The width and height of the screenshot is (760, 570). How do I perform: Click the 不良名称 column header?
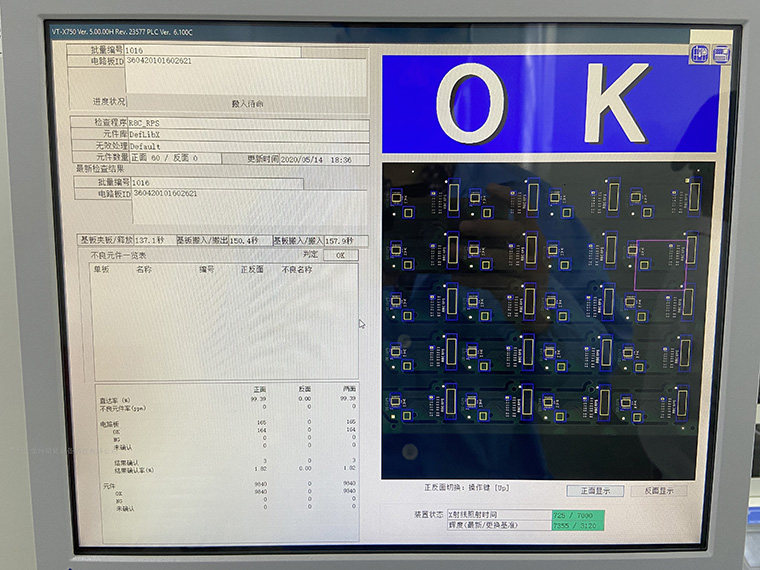pyautogui.click(x=296, y=269)
